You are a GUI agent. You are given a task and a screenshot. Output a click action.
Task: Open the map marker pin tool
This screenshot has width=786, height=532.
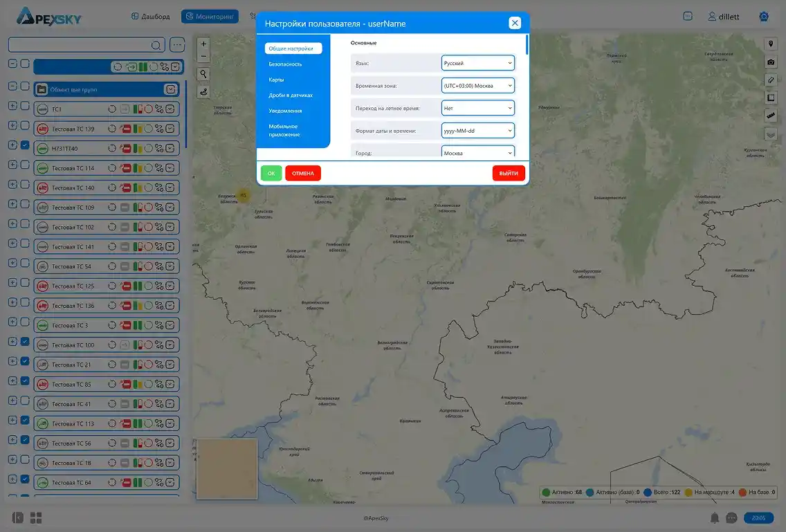point(771,44)
